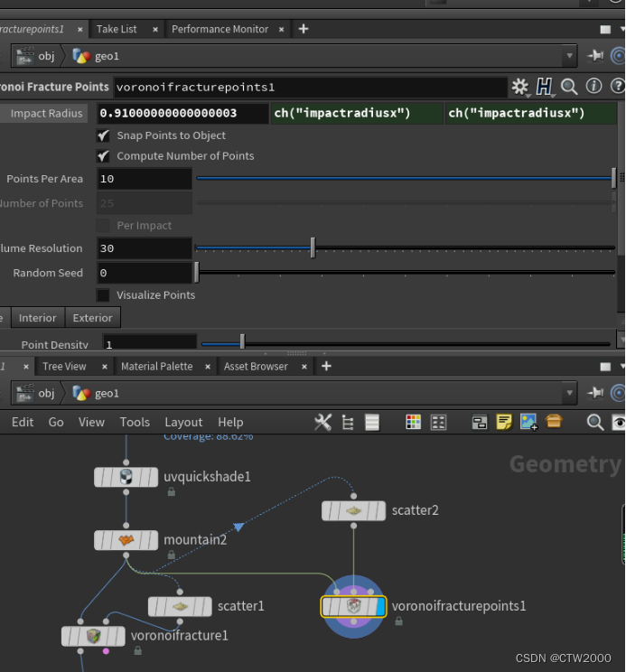
Task: Click the Impact Radius first value field
Action: [x=183, y=113]
